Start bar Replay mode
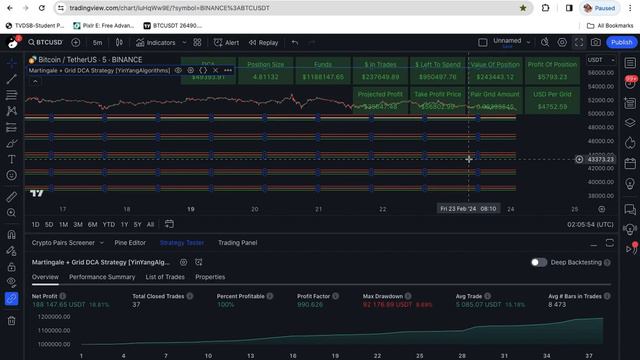 point(263,42)
